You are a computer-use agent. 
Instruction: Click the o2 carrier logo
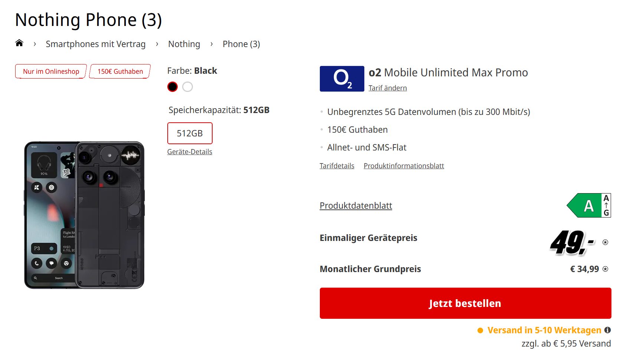342,79
